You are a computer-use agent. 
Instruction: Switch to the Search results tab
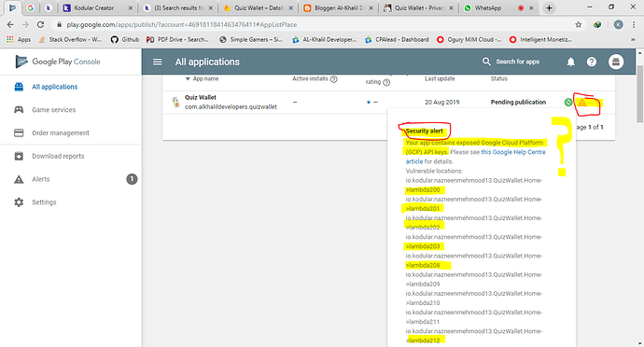pyautogui.click(x=179, y=7)
